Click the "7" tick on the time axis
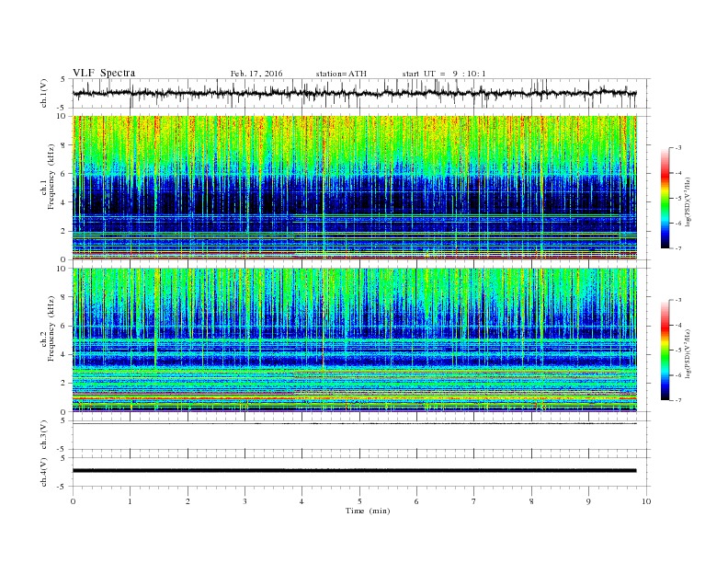 click(474, 501)
